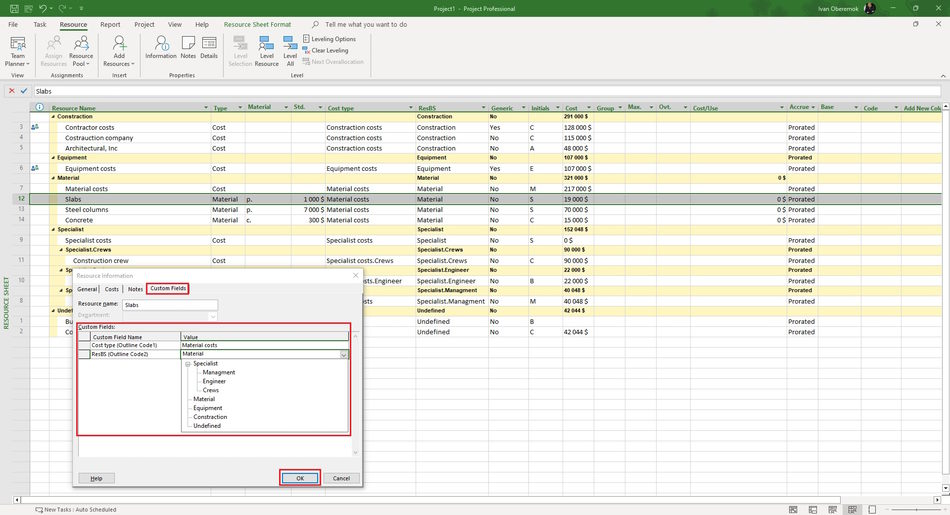Open the ResBS column filter dropdown
Screen dimensions: 950x515
[x=483, y=108]
